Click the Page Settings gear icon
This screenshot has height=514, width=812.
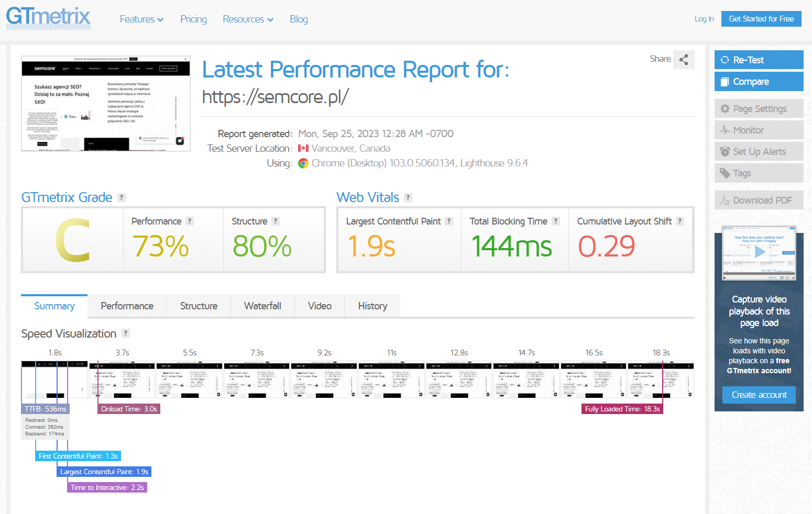click(x=725, y=108)
